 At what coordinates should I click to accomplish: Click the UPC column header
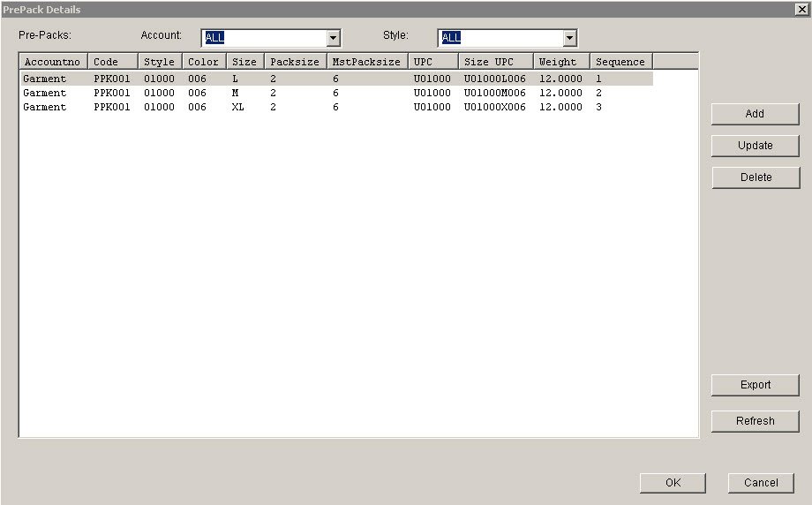click(x=433, y=62)
